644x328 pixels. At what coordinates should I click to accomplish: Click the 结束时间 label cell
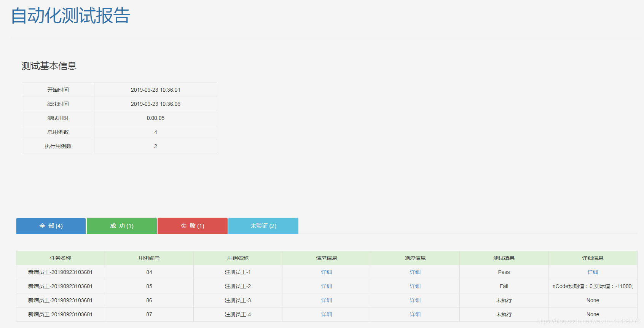tap(58, 104)
